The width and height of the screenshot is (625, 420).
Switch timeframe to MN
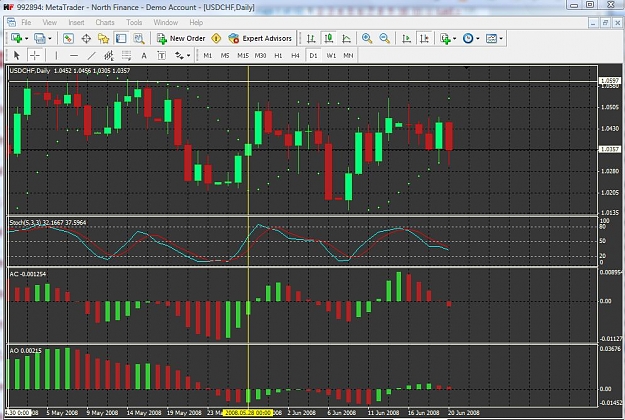(x=348, y=56)
